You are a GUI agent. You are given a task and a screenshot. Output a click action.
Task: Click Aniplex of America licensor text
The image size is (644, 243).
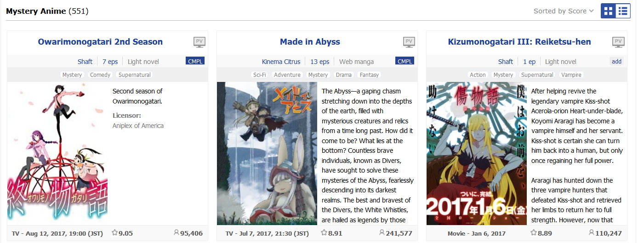click(x=138, y=126)
